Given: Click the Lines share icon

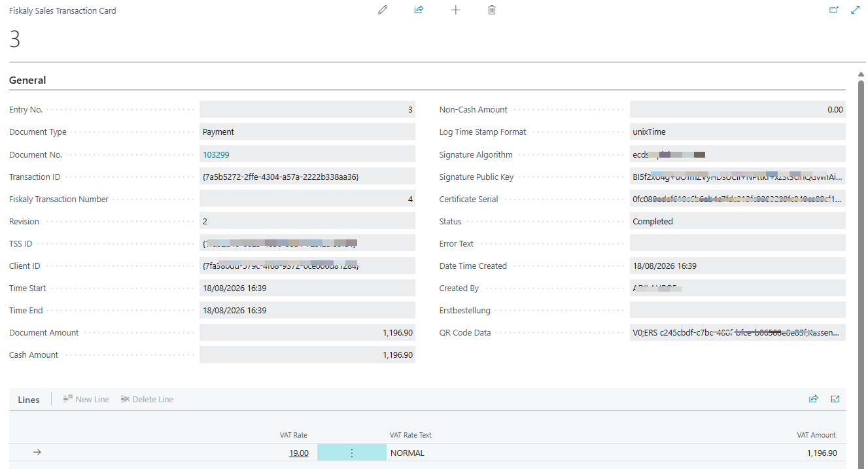Looking at the screenshot, I should click(x=814, y=399).
